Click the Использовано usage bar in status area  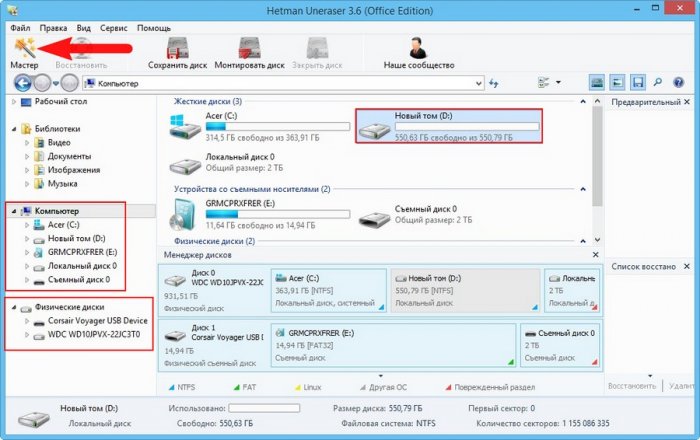coord(264,408)
